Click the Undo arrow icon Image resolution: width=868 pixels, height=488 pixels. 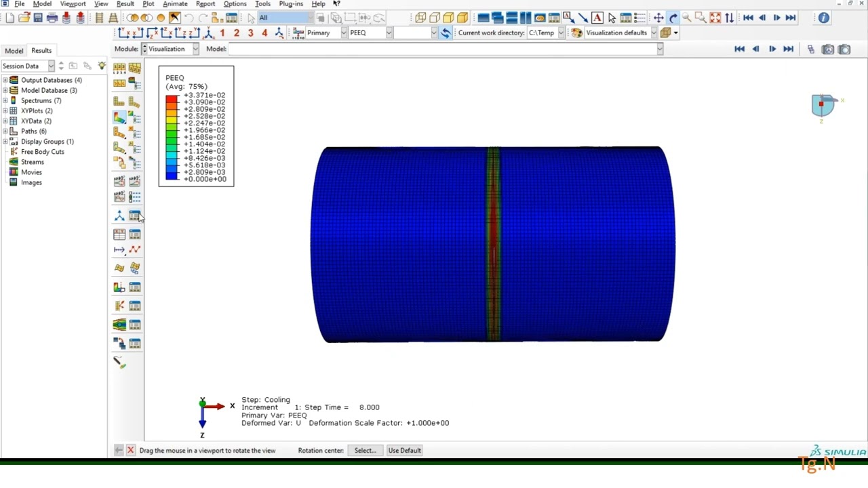point(189,18)
